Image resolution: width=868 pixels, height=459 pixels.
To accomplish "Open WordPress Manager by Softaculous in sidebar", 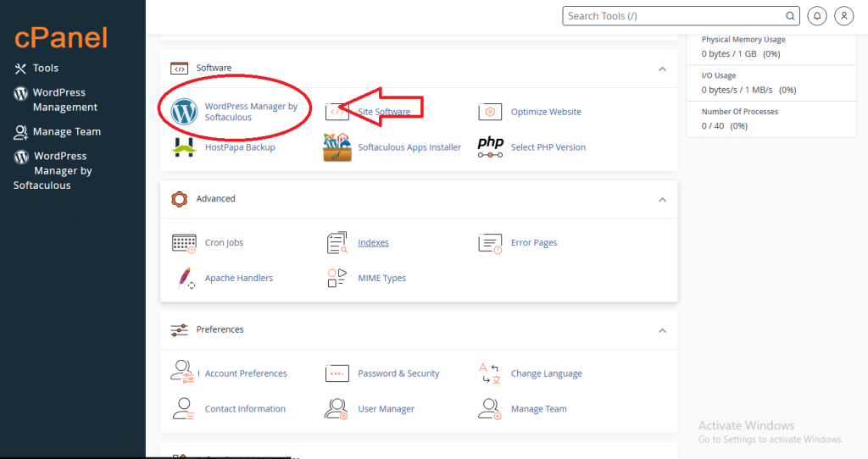I will (x=53, y=171).
